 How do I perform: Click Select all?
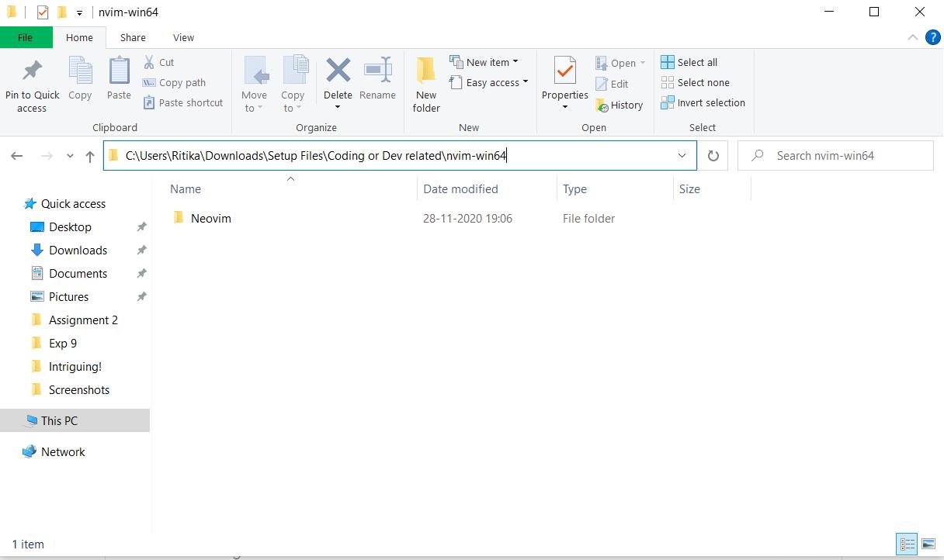point(689,62)
